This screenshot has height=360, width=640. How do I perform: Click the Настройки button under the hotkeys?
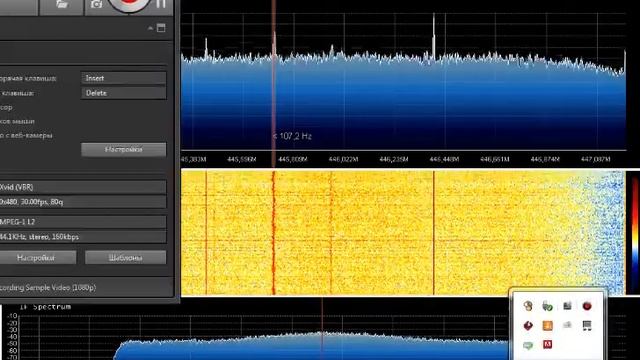tap(123, 149)
